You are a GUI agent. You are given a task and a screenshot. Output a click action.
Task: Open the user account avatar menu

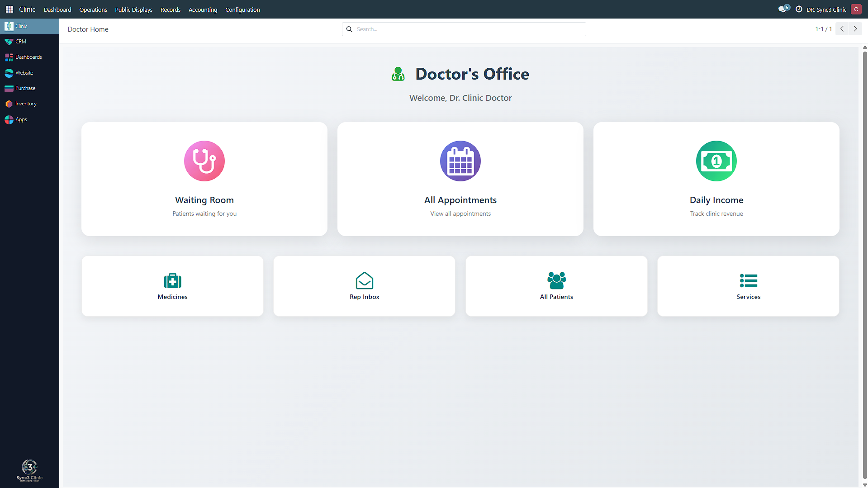point(856,9)
